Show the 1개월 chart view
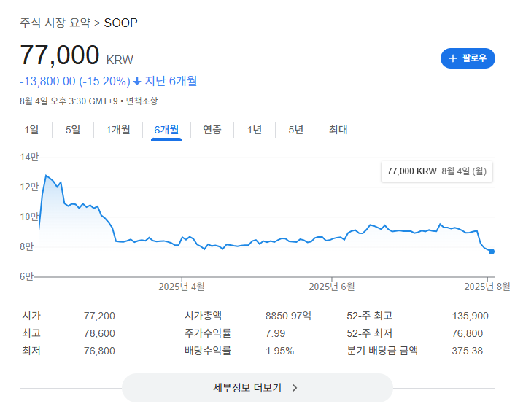Screen dimensions: 515x420 pyautogui.click(x=118, y=130)
